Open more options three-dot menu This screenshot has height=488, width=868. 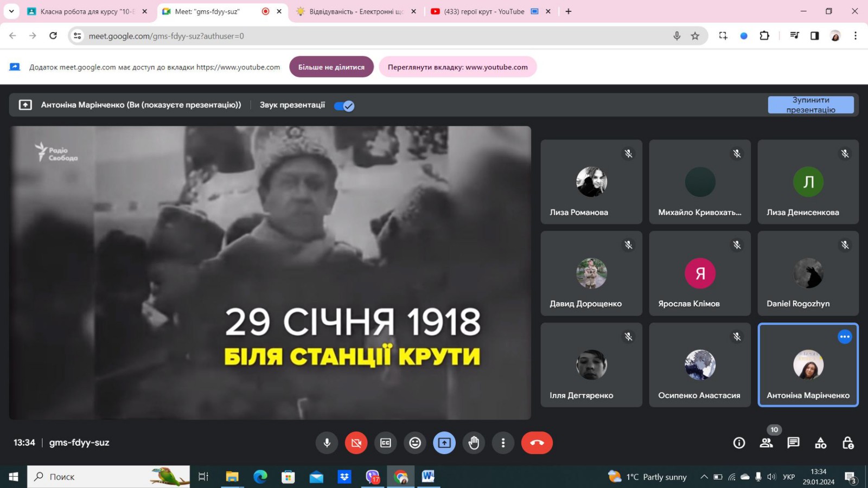[503, 443]
